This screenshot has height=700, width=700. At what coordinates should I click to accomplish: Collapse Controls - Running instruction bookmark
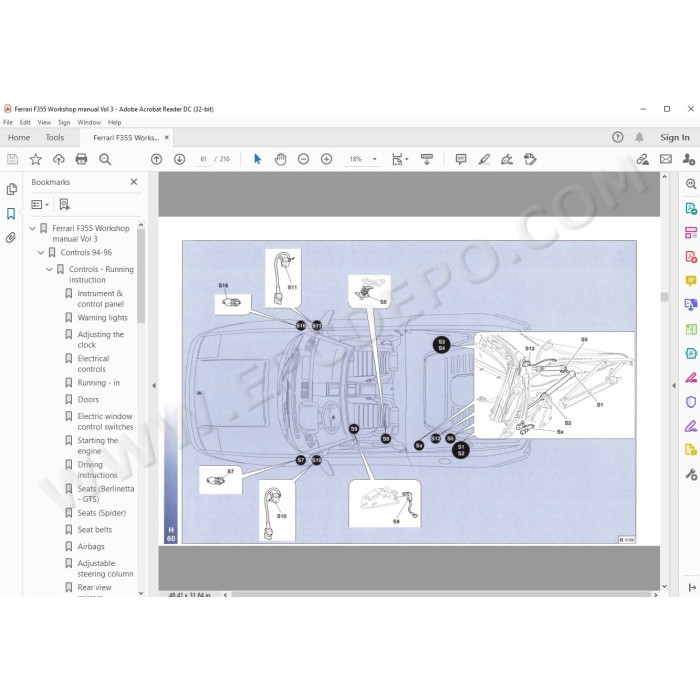(x=49, y=269)
